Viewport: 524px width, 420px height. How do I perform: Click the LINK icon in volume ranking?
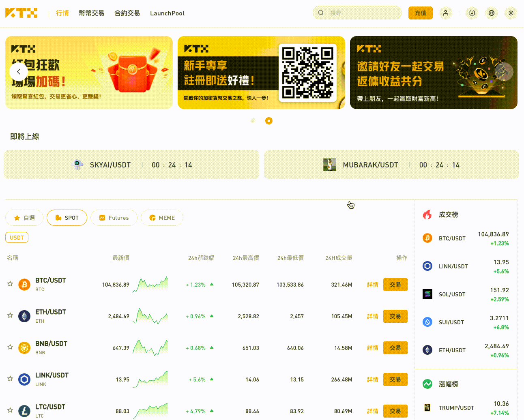click(427, 266)
